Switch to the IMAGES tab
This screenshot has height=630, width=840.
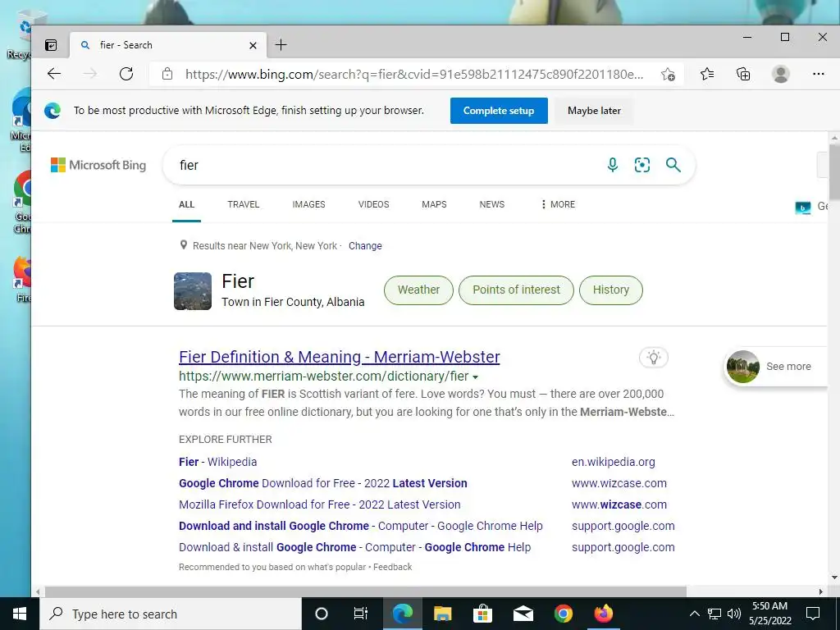tap(308, 204)
